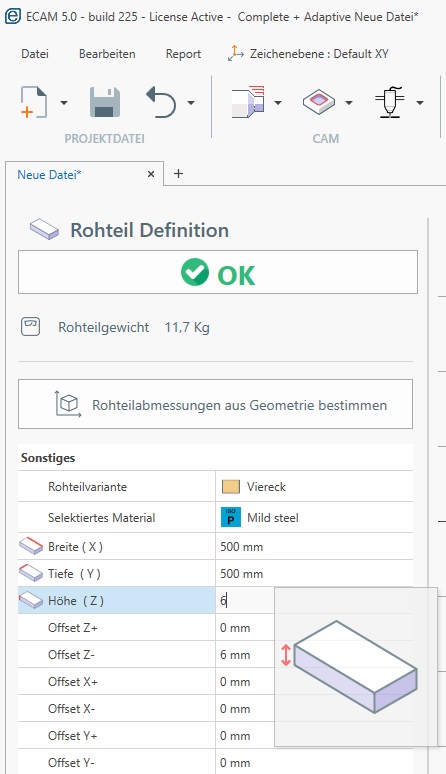This screenshot has height=774, width=446.
Task: Open the Bearbeiten menu
Action: pyautogui.click(x=107, y=54)
